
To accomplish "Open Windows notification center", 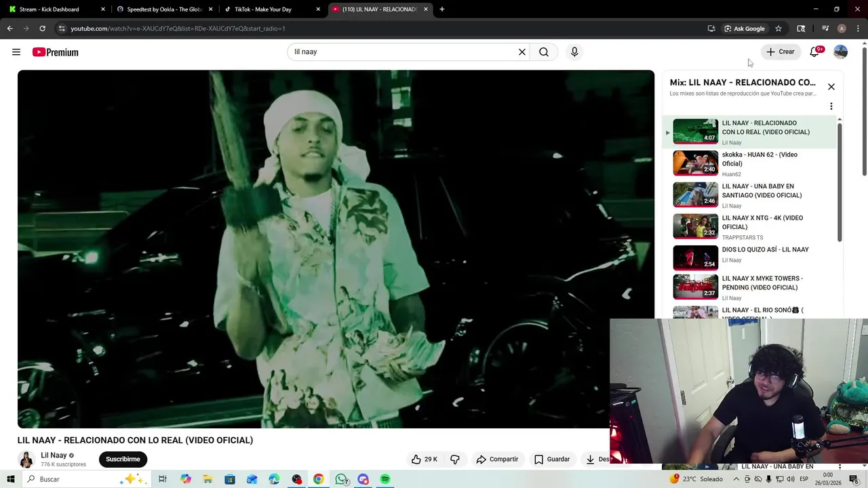I will click(854, 479).
